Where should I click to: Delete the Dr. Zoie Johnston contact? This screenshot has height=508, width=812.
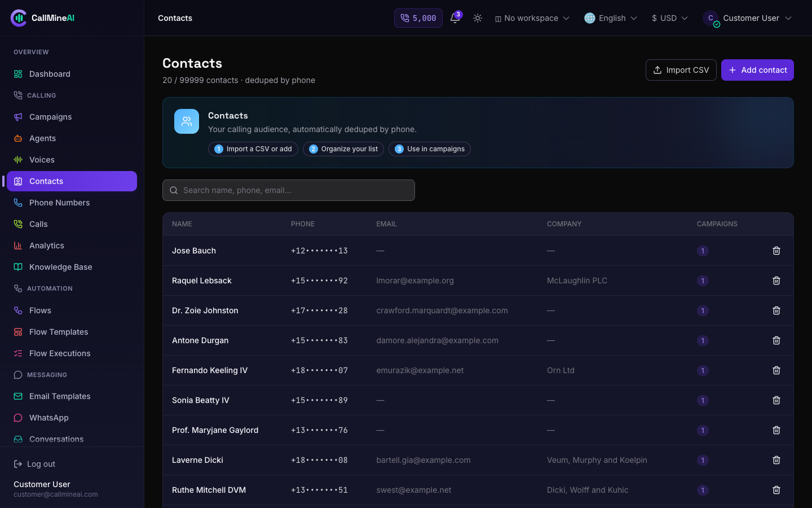point(776,310)
